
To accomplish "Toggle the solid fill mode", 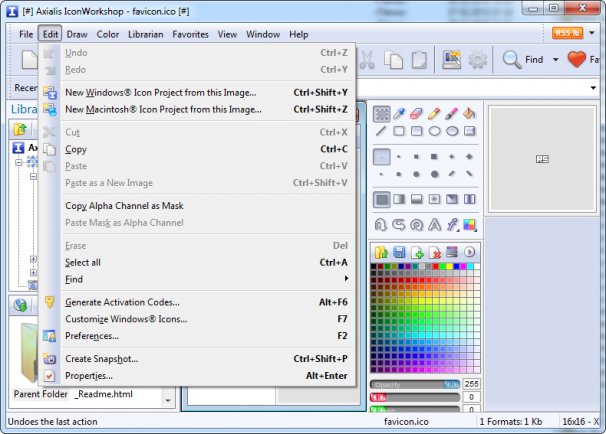I will 381,199.
